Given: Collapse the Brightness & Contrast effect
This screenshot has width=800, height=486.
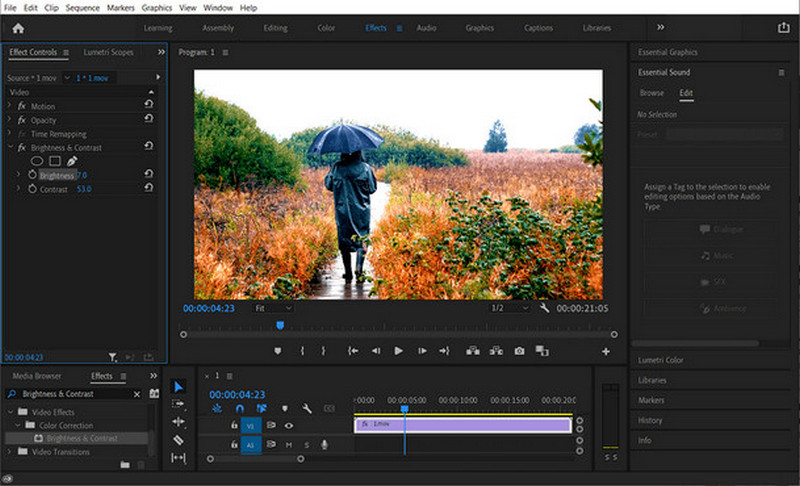Looking at the screenshot, I should (10, 147).
